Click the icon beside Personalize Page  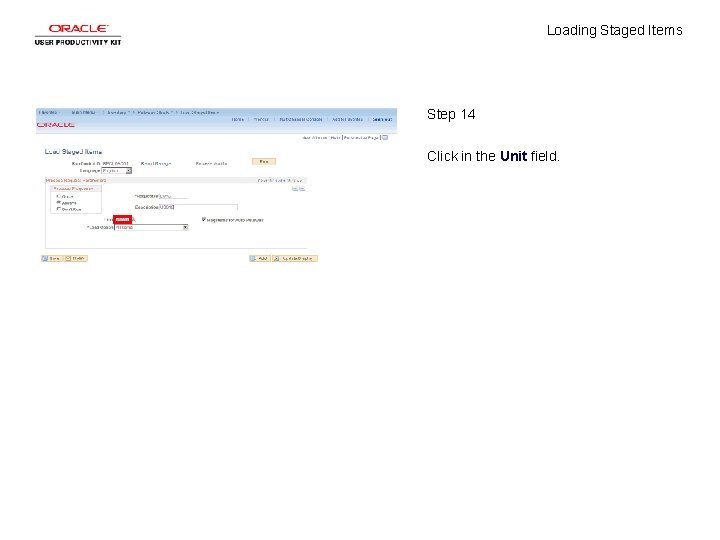point(385,138)
